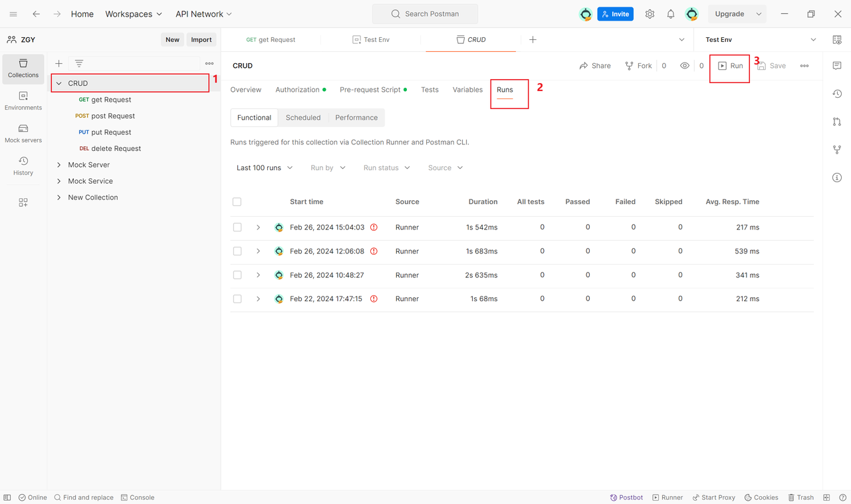
Task: Open the Source filter dropdown
Action: click(445, 168)
